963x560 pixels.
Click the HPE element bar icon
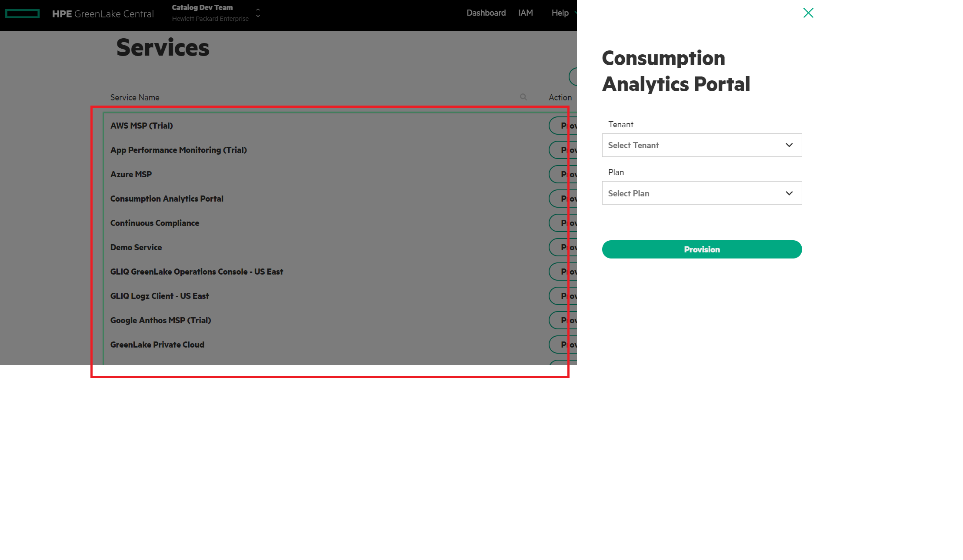(x=22, y=13)
